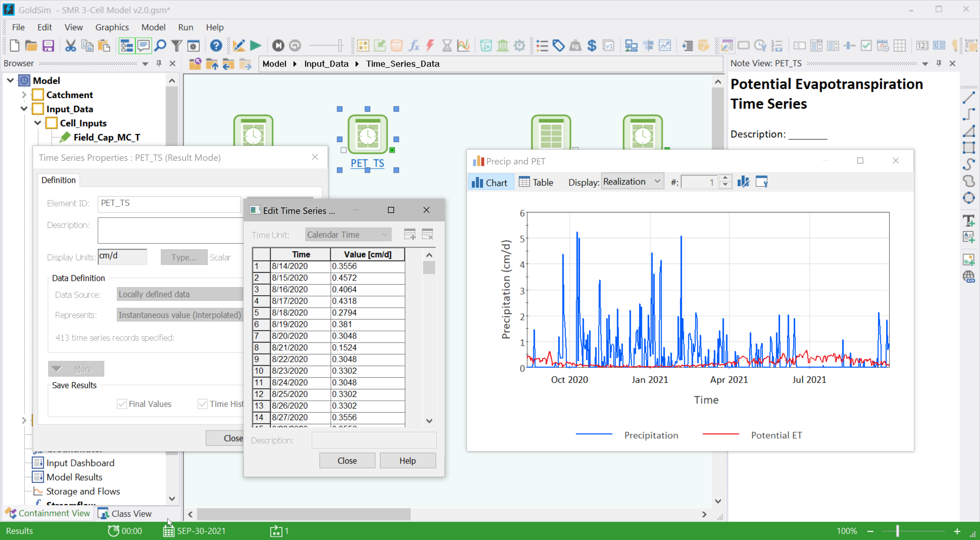Select Model Results in browser tree
This screenshot has height=540, width=980.
(x=74, y=477)
